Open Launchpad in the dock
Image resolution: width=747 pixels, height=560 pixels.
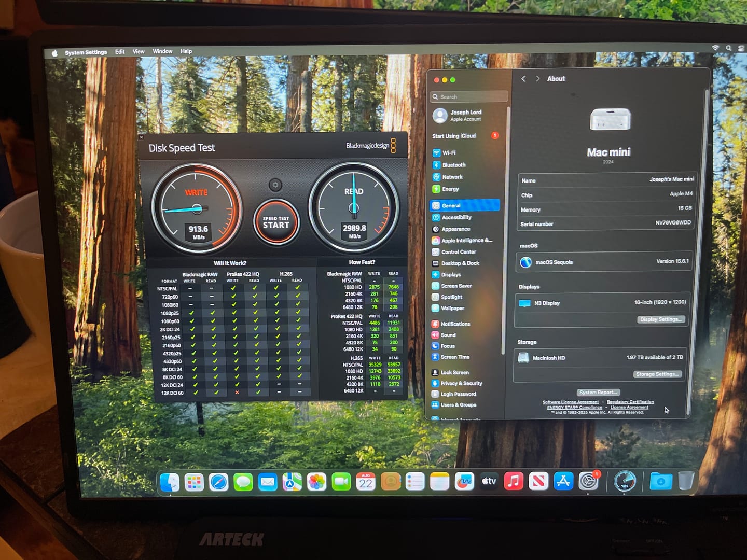(x=194, y=483)
